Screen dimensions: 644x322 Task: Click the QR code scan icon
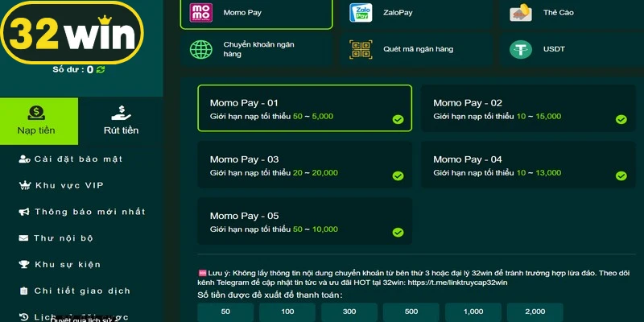tap(361, 49)
